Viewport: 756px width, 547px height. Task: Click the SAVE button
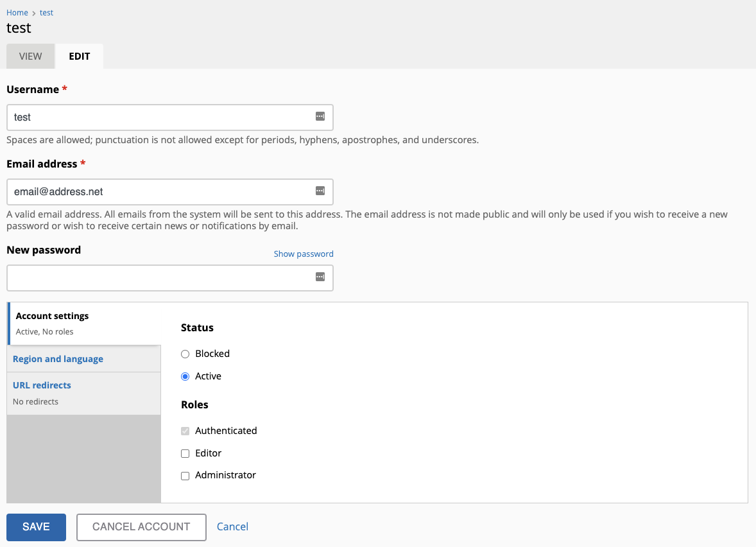pos(36,526)
